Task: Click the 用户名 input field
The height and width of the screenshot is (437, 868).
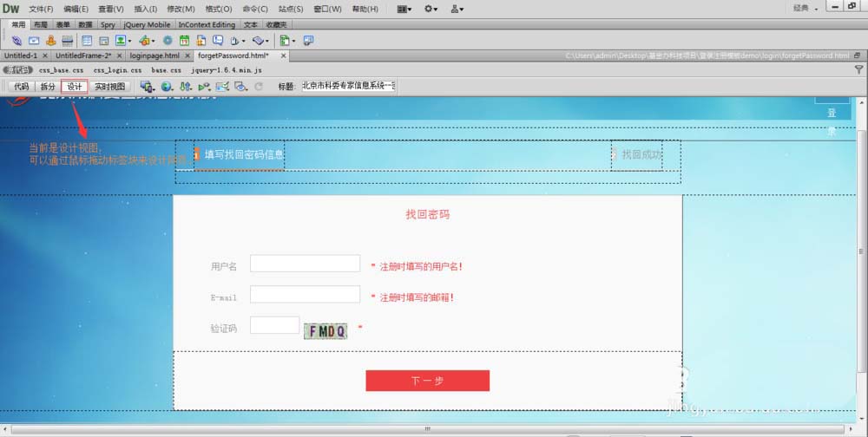Action: pyautogui.click(x=305, y=264)
